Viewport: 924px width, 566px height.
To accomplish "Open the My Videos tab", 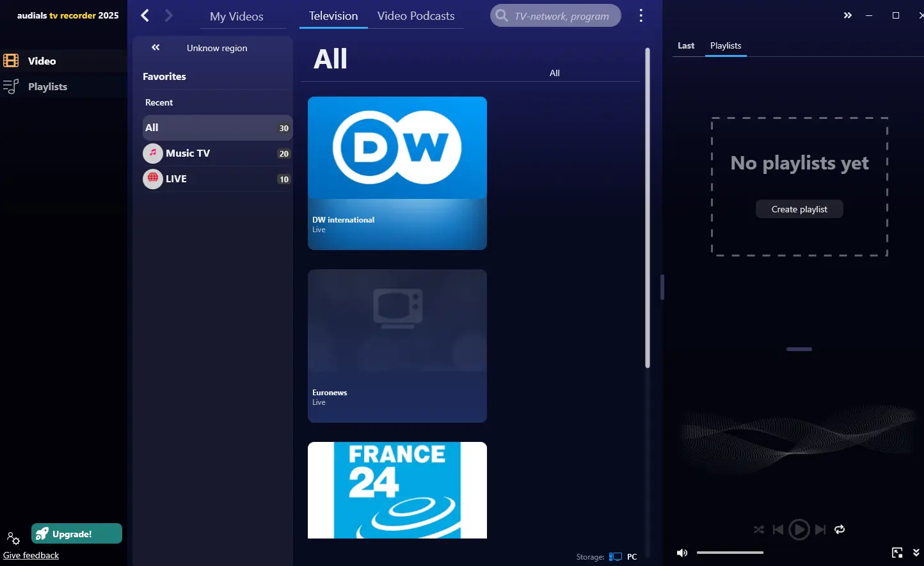I will point(236,17).
